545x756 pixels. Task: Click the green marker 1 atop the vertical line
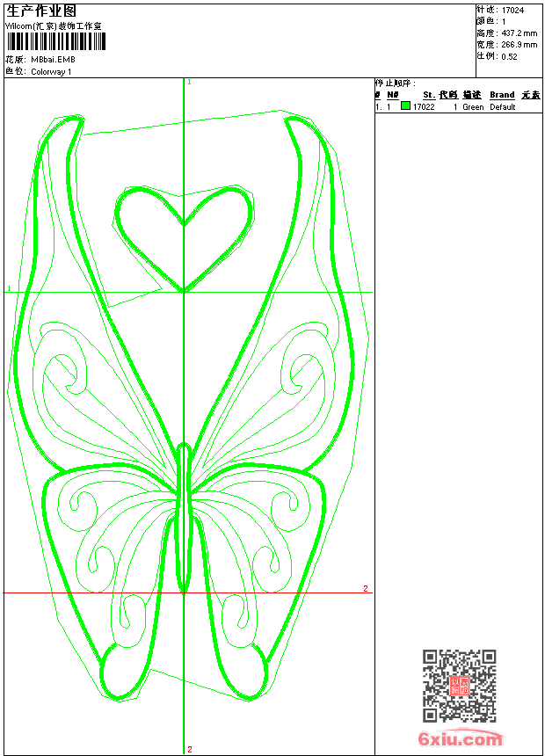pos(189,82)
